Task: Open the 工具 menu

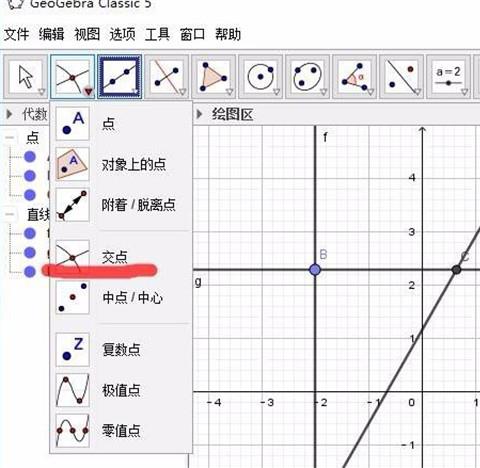Action: 157,34
